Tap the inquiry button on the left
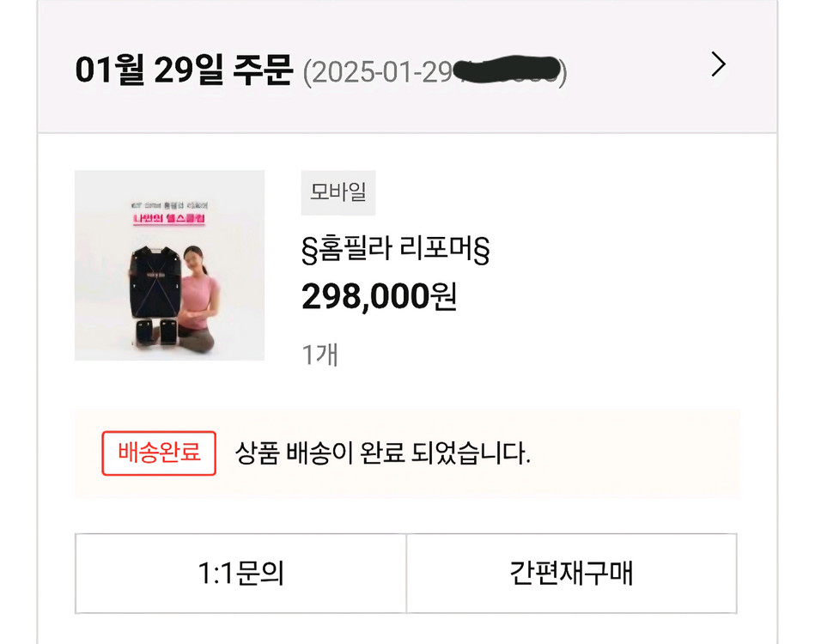Screen dimensions: 815x644 coord(239,574)
